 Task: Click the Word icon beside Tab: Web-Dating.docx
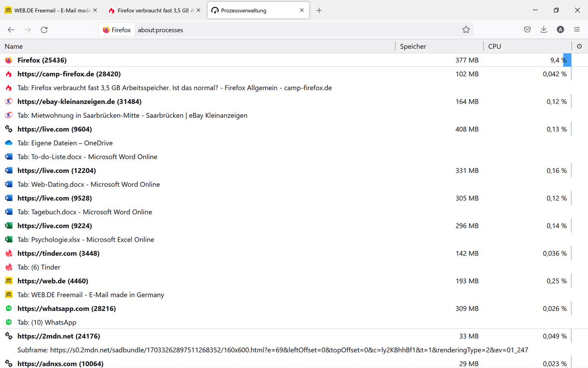pos(8,184)
